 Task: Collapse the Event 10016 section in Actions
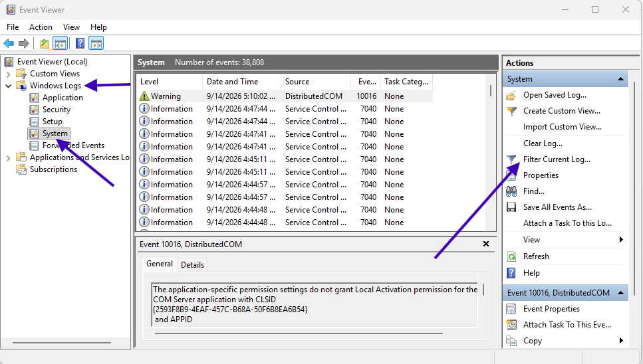pos(620,292)
